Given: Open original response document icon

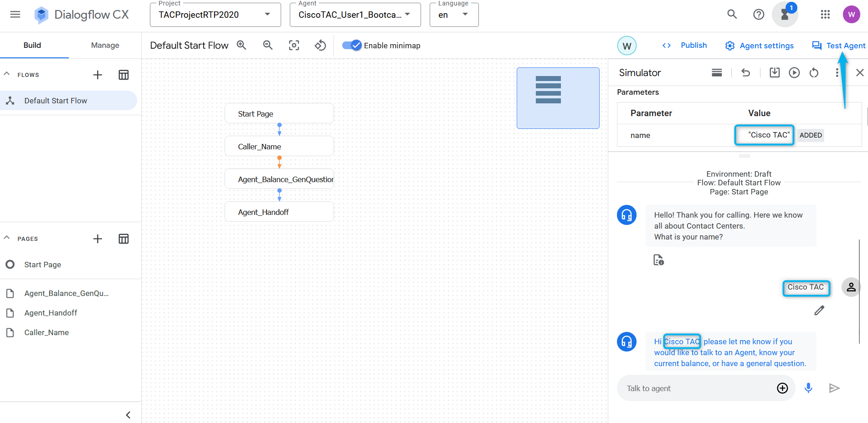Looking at the screenshot, I should pos(658,260).
